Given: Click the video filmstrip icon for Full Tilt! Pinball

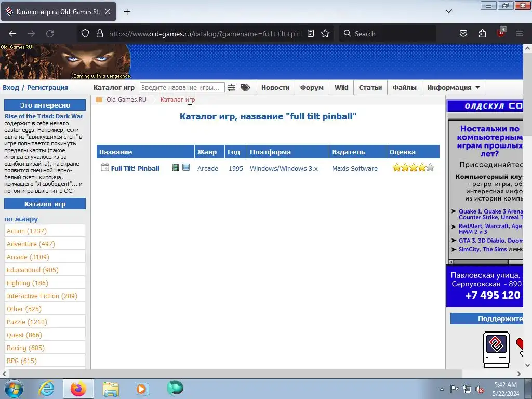Looking at the screenshot, I should [176, 168].
